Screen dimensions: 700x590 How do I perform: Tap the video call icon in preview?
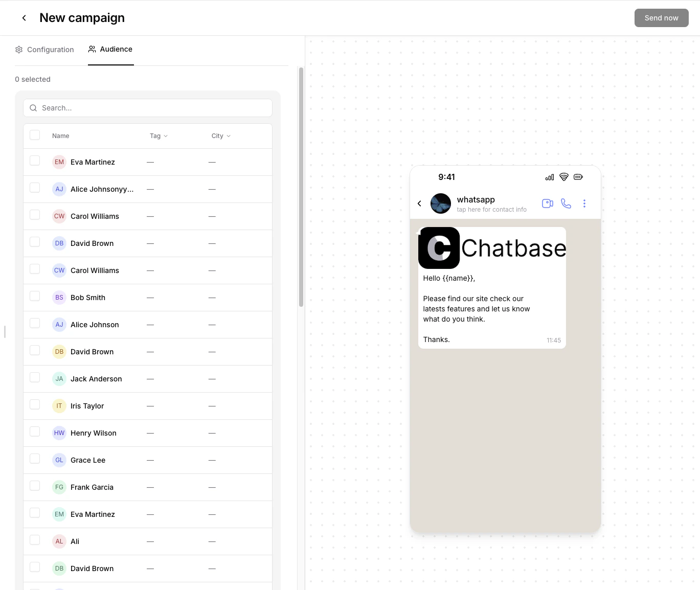coord(548,203)
